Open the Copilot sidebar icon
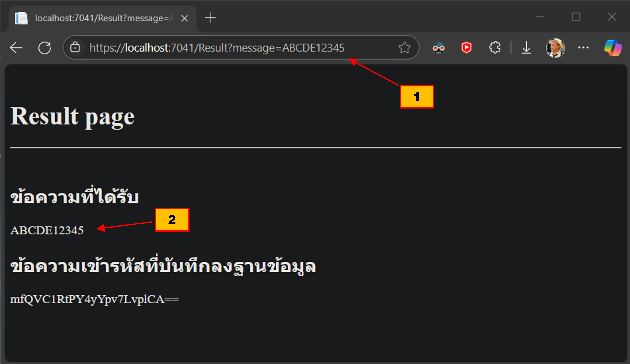Screen dimensions: 630x364 [613, 47]
